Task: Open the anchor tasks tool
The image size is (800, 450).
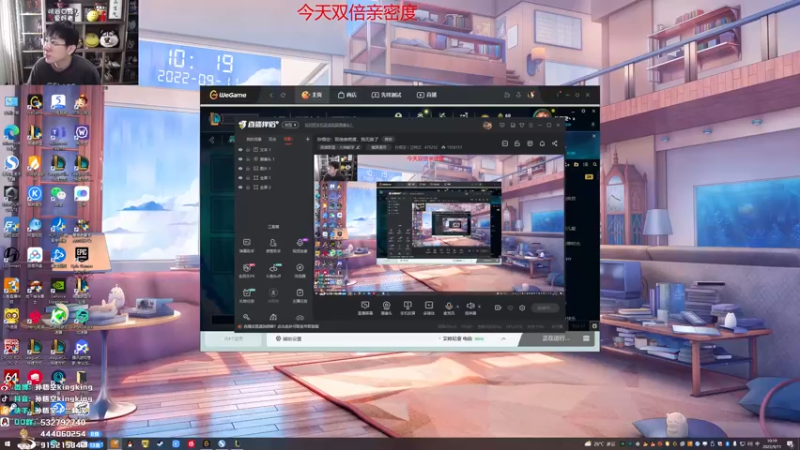Action: coord(299,295)
